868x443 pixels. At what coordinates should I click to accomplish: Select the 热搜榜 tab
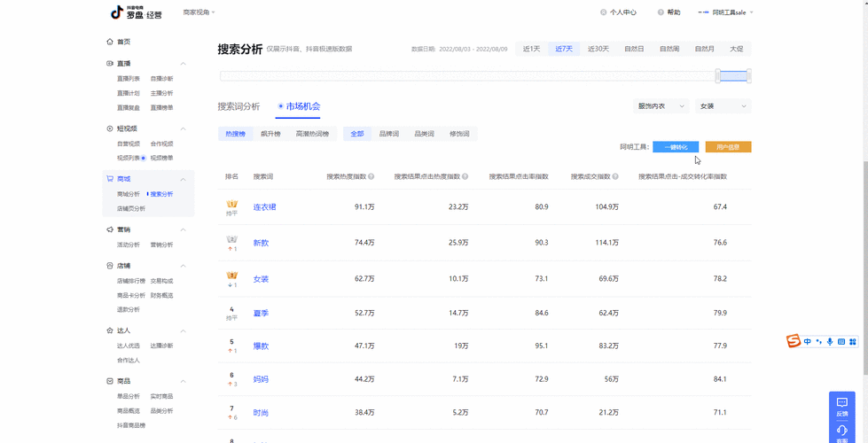click(235, 134)
